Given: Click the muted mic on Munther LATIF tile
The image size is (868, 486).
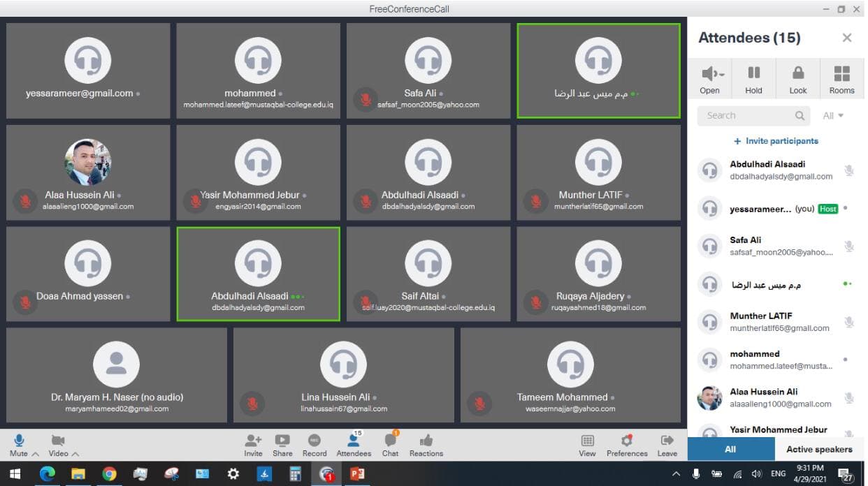Looking at the screenshot, I should coord(535,201).
